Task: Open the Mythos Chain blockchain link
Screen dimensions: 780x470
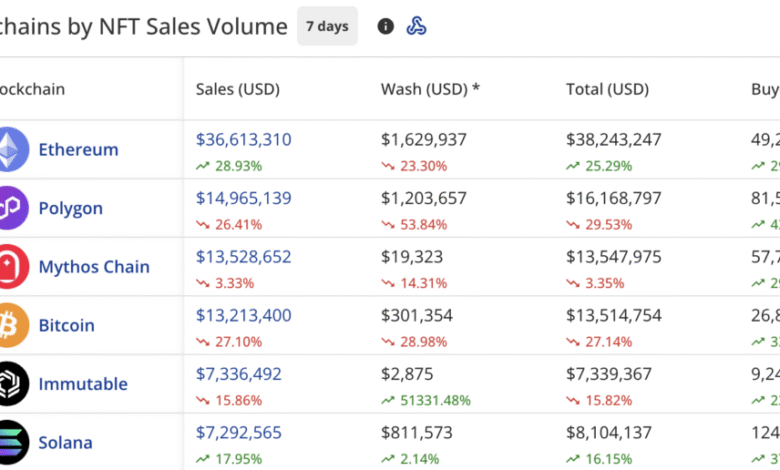Action: pos(94,267)
